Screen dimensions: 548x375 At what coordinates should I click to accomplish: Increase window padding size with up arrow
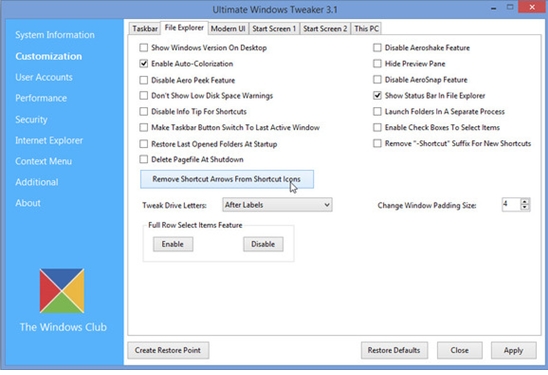(x=525, y=202)
